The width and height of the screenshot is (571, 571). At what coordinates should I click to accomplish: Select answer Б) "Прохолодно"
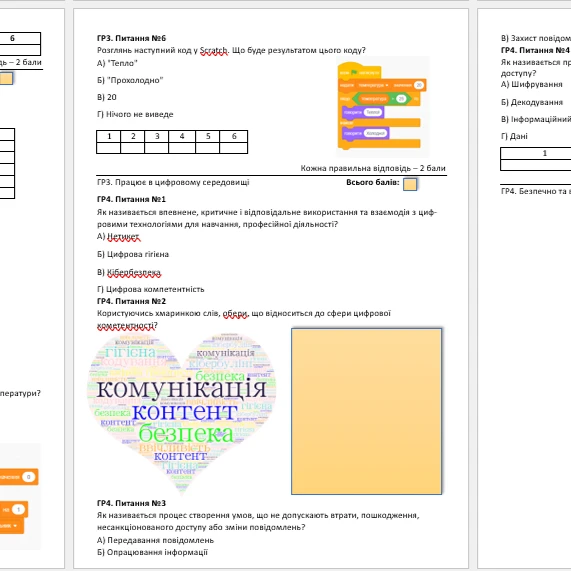click(130, 80)
